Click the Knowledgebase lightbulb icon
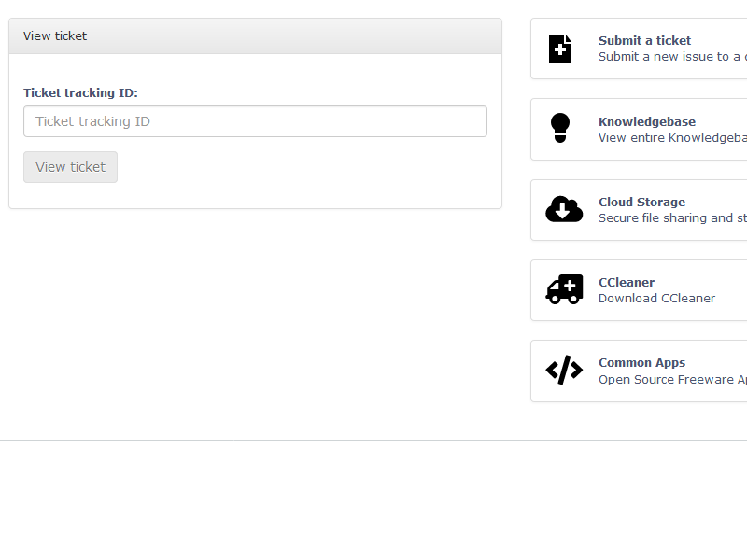747x560 pixels. tap(560, 128)
